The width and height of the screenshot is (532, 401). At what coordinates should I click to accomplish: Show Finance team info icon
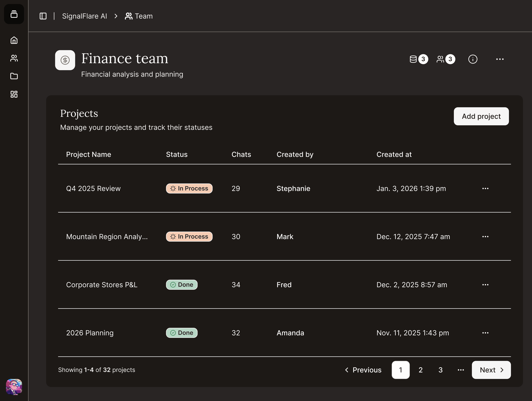click(473, 59)
